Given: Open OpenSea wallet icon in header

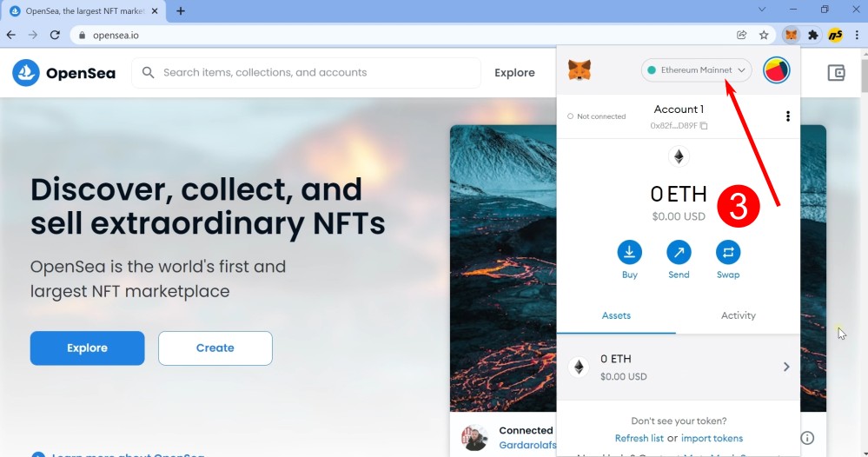Looking at the screenshot, I should 836,72.
